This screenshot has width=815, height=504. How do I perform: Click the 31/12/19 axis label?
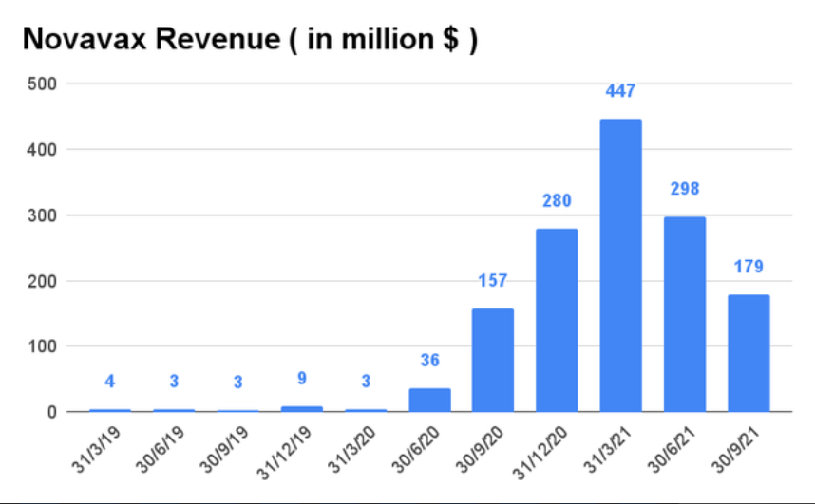pyautogui.click(x=284, y=453)
